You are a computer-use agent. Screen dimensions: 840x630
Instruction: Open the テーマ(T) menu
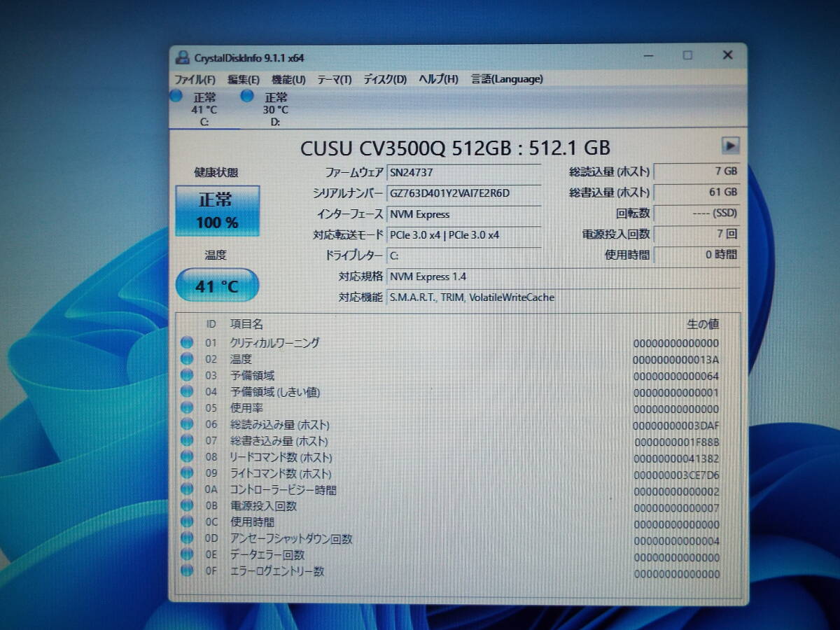point(334,79)
